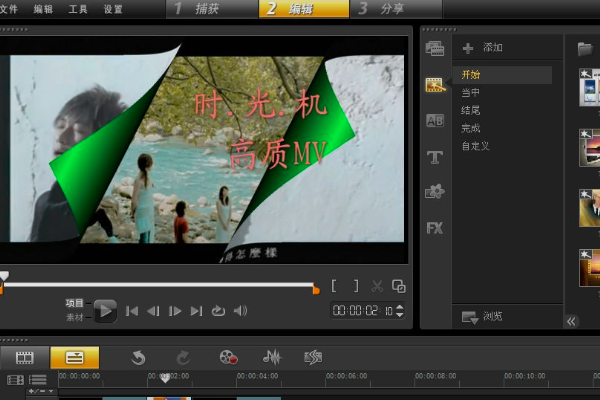Viewport: 600px width, 400px height.
Task: Click ruler at 00:00:08:00
Action: click(435, 376)
